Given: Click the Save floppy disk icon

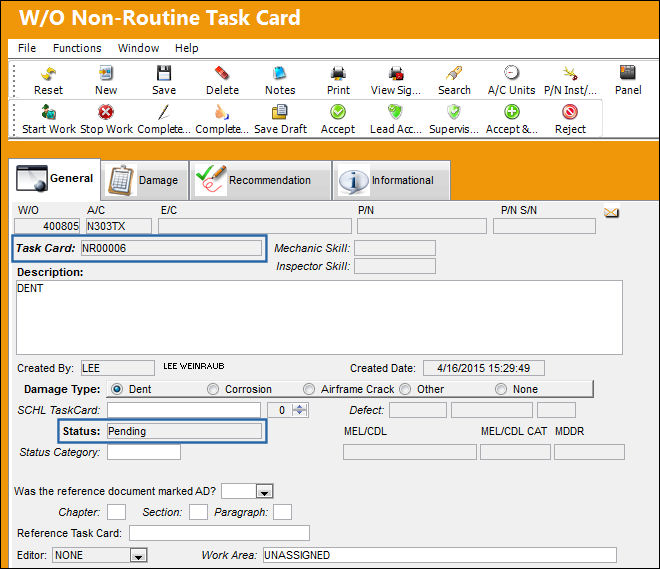Looking at the screenshot, I should pos(164,73).
